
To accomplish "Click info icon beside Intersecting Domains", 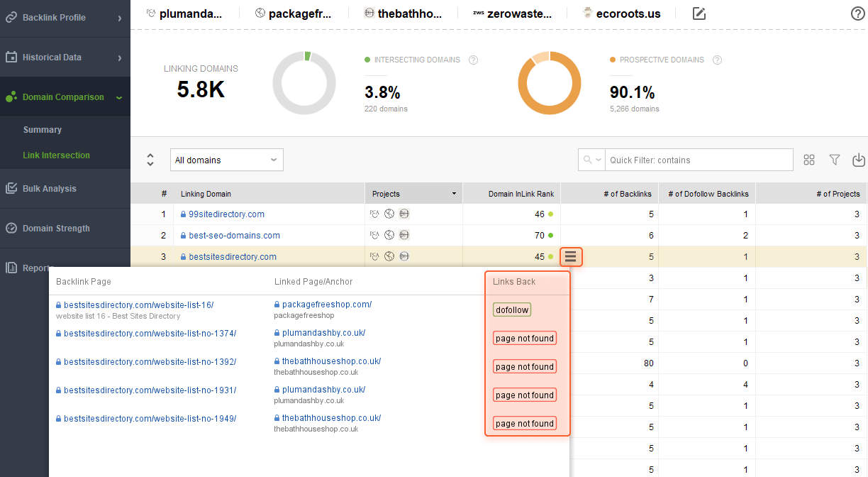I will pyautogui.click(x=473, y=60).
